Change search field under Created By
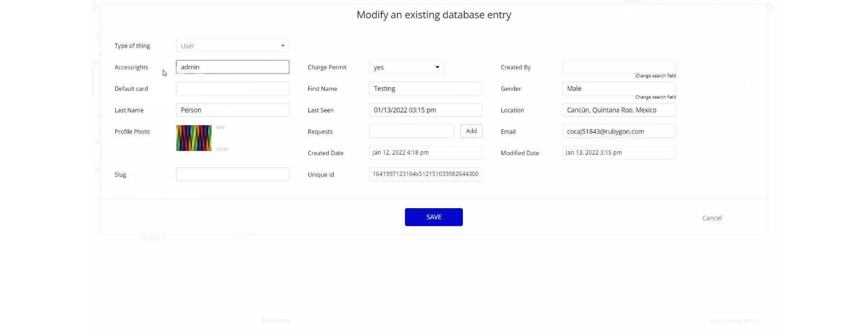Viewport: 868px width, 331px height. (x=656, y=76)
